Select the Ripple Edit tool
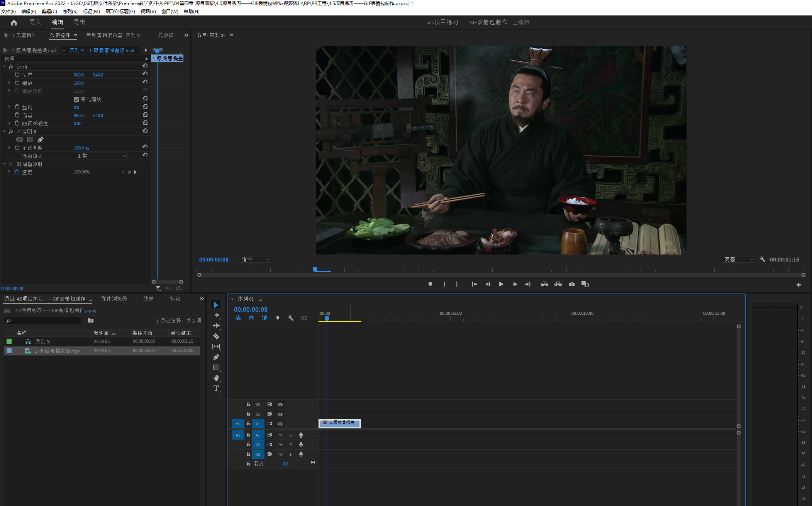The height and width of the screenshot is (506, 812). tap(216, 326)
